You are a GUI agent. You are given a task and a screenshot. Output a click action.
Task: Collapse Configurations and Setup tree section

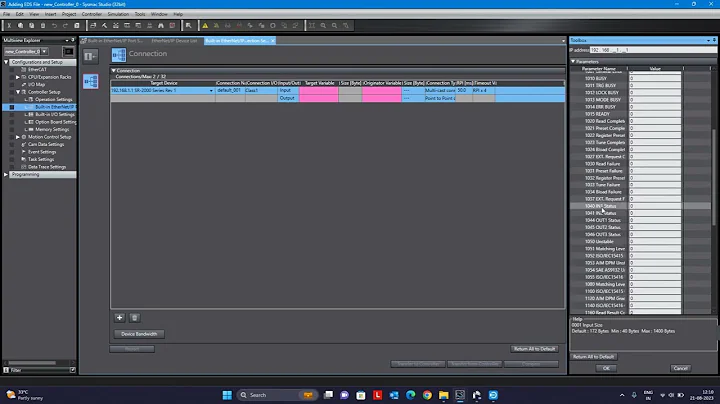(6, 62)
